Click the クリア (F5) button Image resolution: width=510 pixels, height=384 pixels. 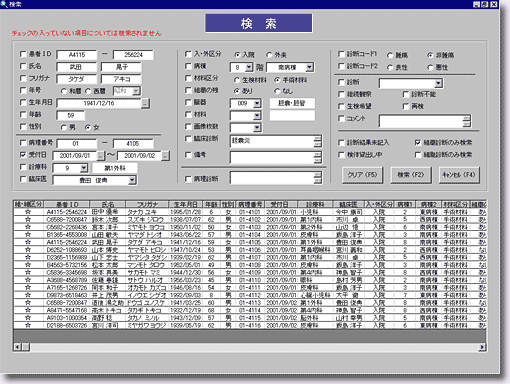[362, 175]
